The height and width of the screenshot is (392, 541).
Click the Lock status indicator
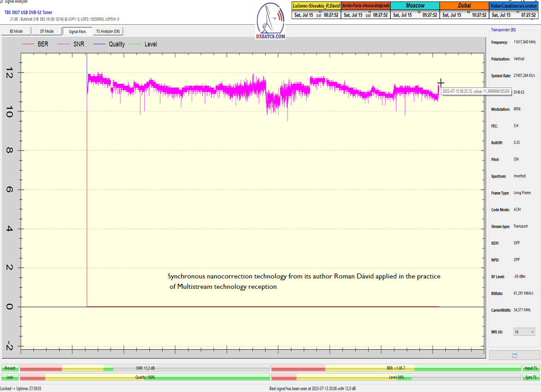tap(10, 377)
